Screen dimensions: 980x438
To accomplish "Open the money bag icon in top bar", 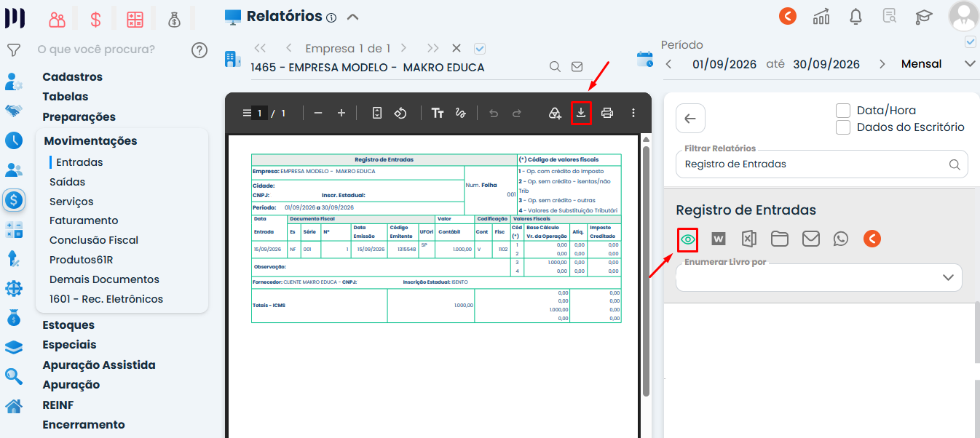I will pyautogui.click(x=174, y=20).
